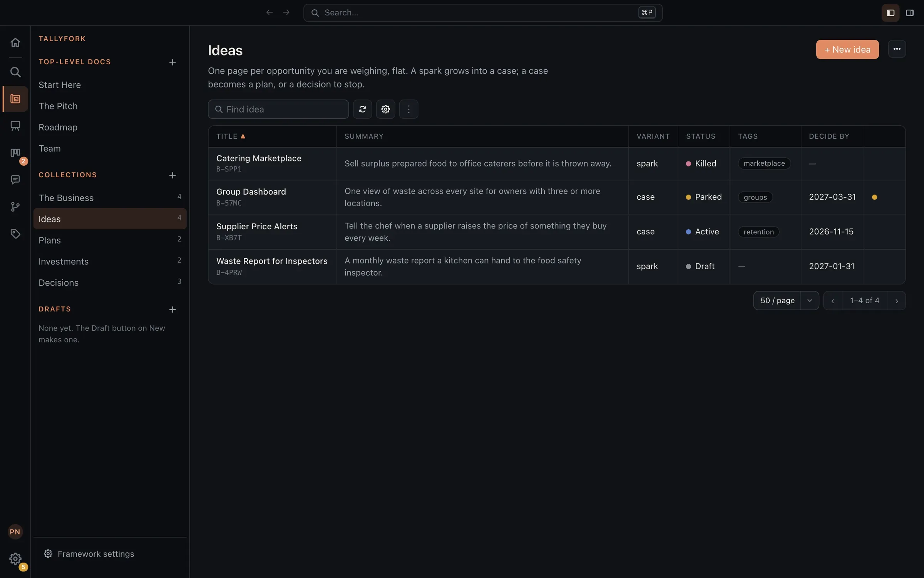
Task: Click the Killed status dot
Action: [x=688, y=164]
